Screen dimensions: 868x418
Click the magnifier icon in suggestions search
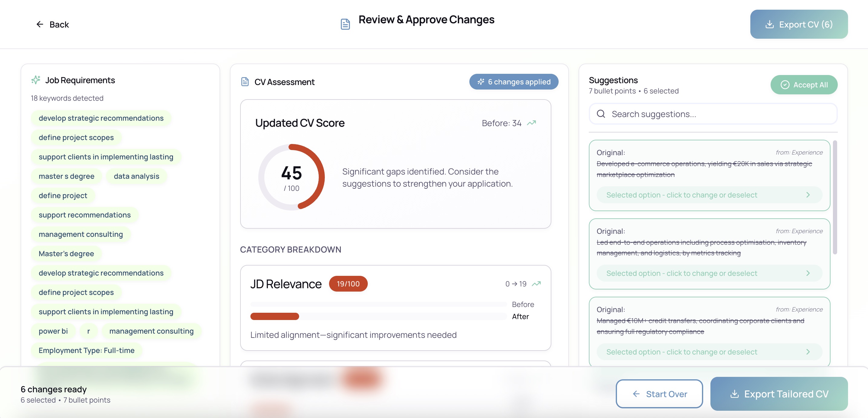point(601,114)
